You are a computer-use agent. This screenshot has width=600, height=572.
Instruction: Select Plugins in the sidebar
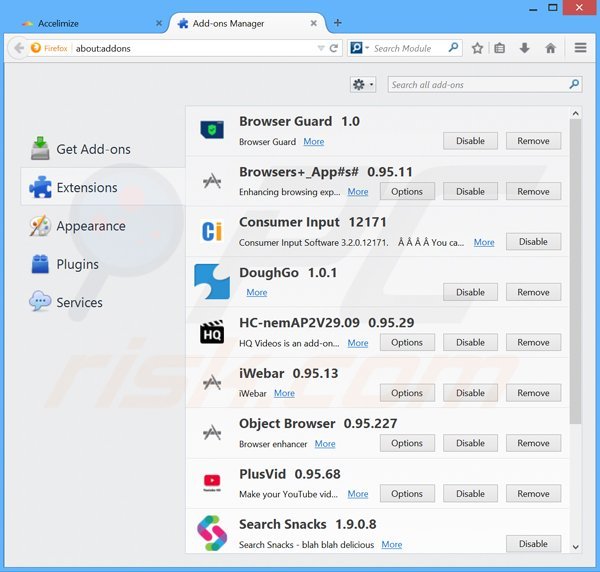(x=77, y=264)
